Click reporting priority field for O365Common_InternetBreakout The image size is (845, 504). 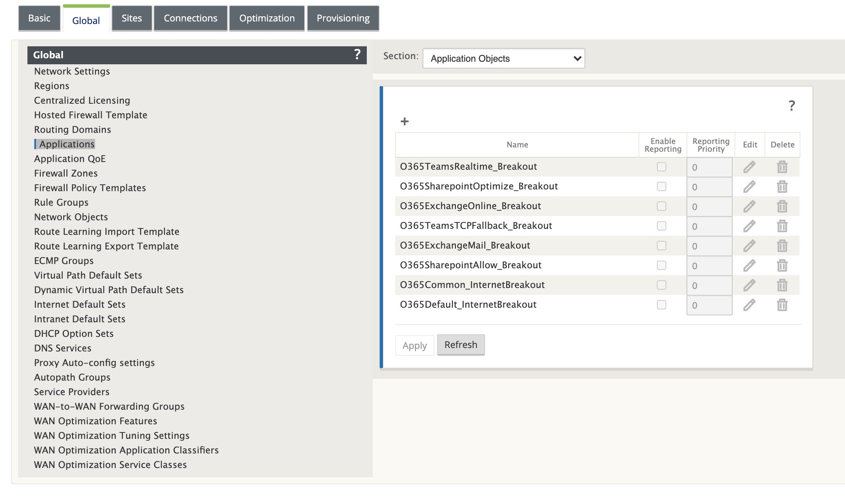pyautogui.click(x=709, y=285)
